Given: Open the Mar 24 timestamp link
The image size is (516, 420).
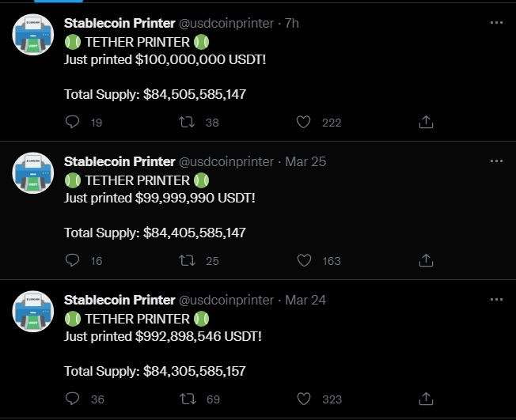Looking at the screenshot, I should (x=305, y=300).
